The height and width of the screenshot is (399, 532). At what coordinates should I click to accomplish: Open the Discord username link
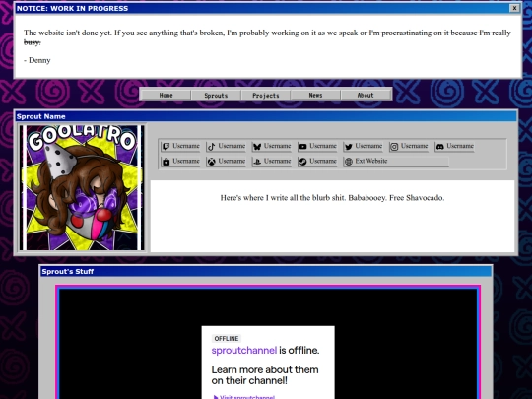pos(454,146)
